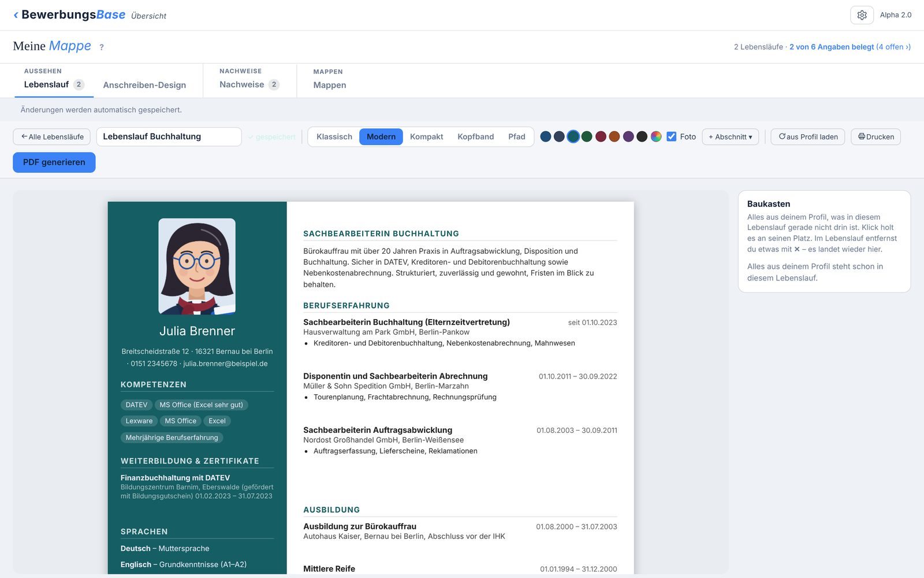Pick the dark slate color swatch
The height and width of the screenshot is (578, 924).
tap(559, 136)
